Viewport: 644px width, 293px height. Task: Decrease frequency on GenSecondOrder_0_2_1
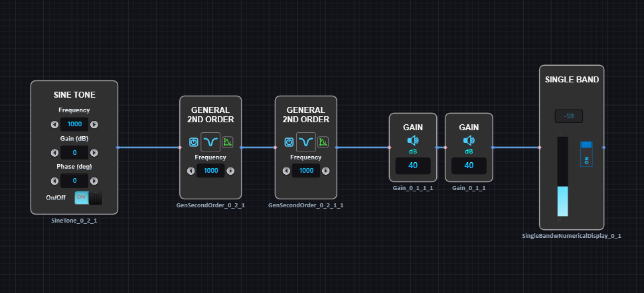[191, 171]
